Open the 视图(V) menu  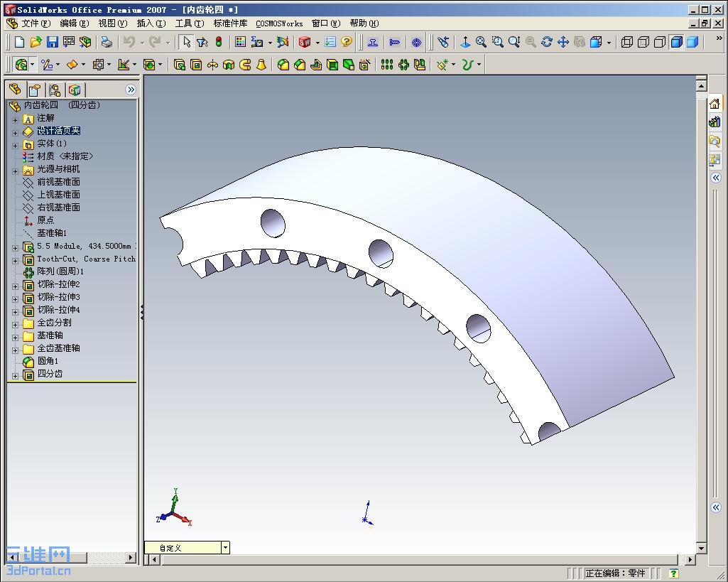(112, 23)
